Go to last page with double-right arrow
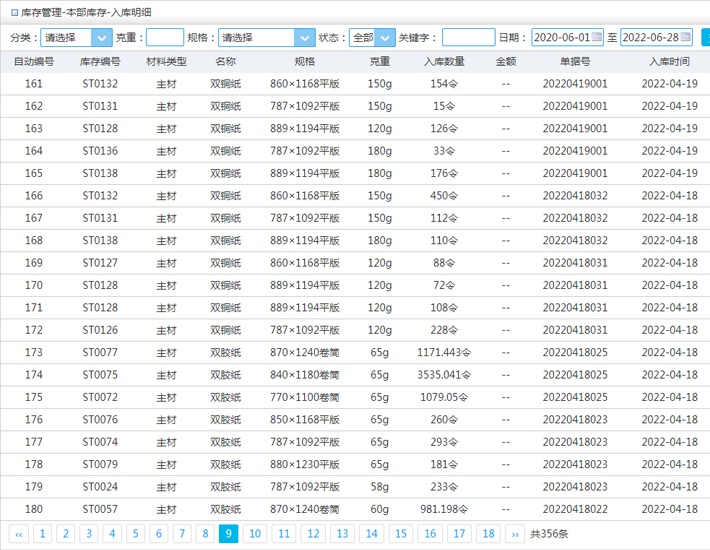This screenshot has width=710, height=550. coord(514,534)
